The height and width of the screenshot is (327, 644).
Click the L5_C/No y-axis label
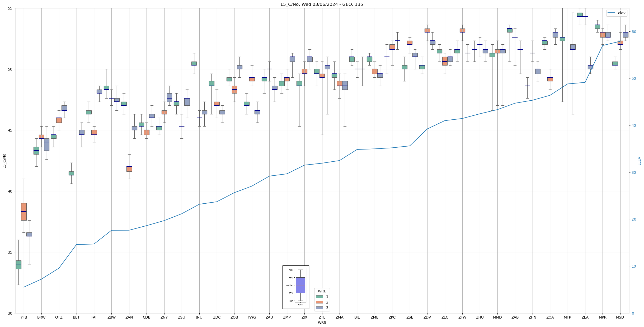[x=4, y=161]
